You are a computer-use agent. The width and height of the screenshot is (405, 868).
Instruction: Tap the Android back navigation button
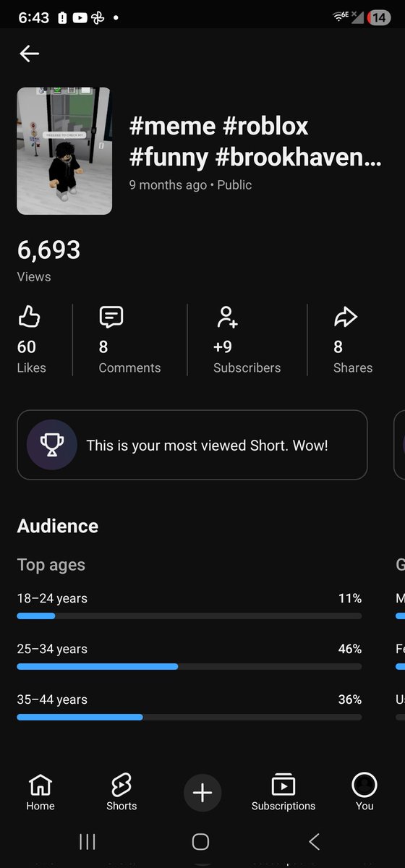(x=314, y=841)
